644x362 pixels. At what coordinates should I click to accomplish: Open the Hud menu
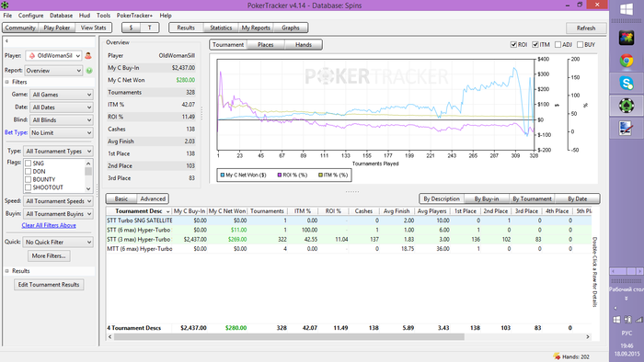[85, 16]
